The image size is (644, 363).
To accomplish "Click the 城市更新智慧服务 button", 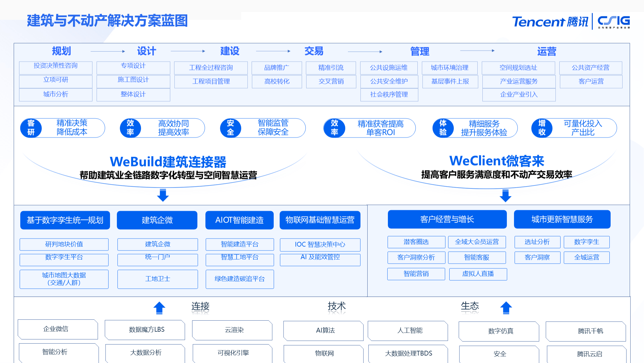I will click(562, 219).
